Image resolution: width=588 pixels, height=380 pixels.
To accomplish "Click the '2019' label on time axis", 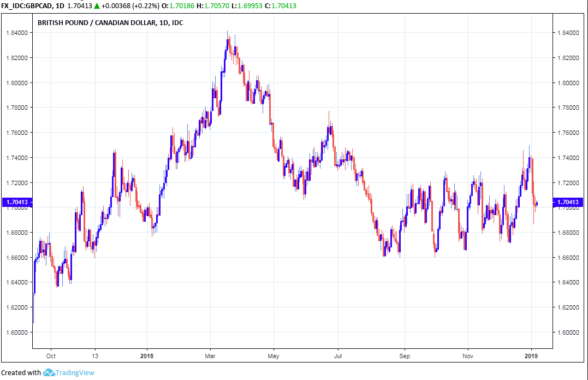I will (531, 355).
